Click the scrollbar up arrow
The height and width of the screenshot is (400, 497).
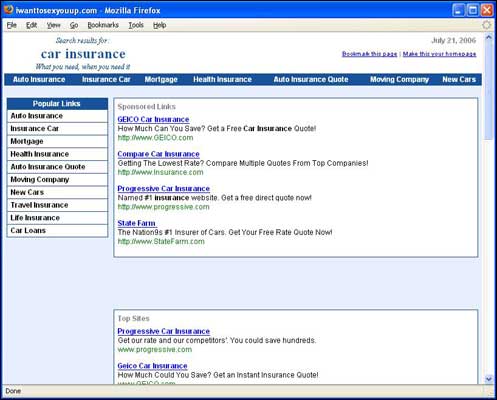(488, 38)
